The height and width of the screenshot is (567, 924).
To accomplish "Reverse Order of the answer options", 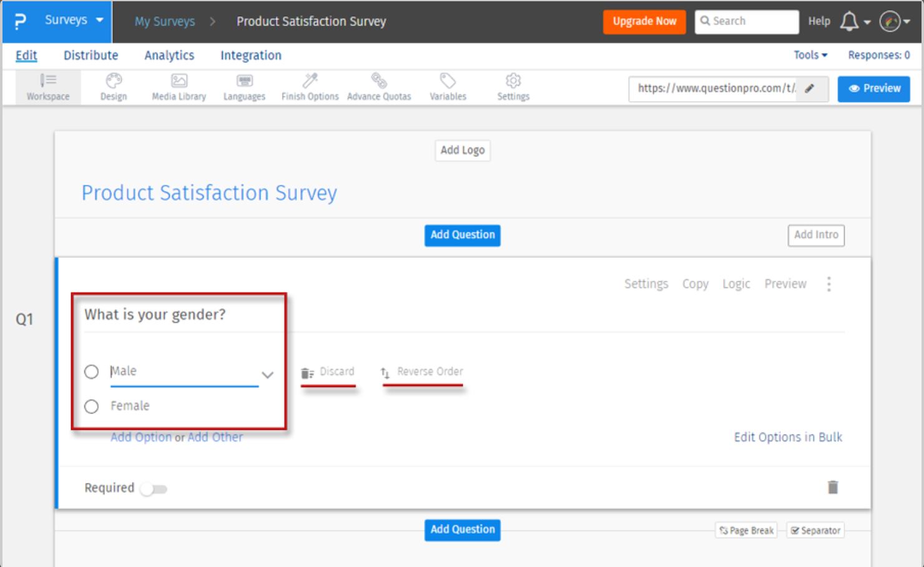I will [421, 372].
